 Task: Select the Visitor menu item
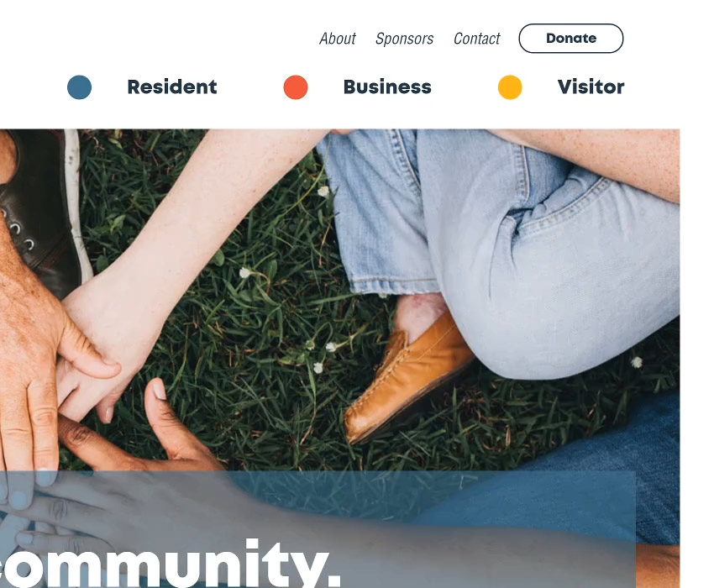click(x=591, y=87)
